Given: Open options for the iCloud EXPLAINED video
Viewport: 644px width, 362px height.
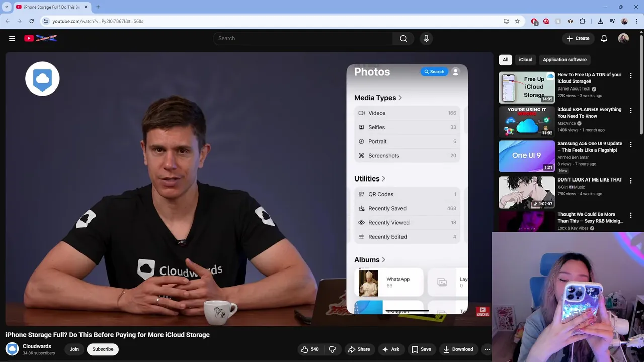Looking at the screenshot, I should 631,110.
